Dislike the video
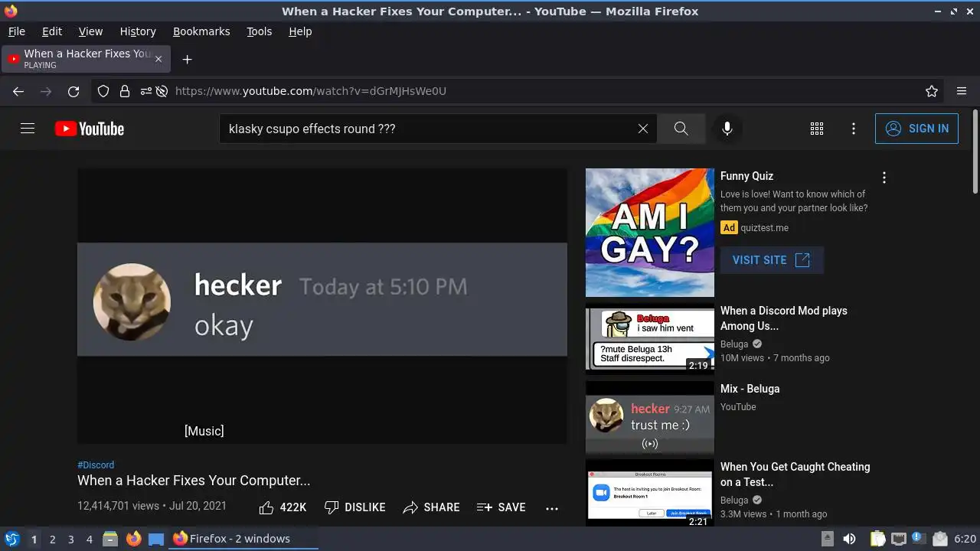The image size is (980, 551). (x=354, y=507)
